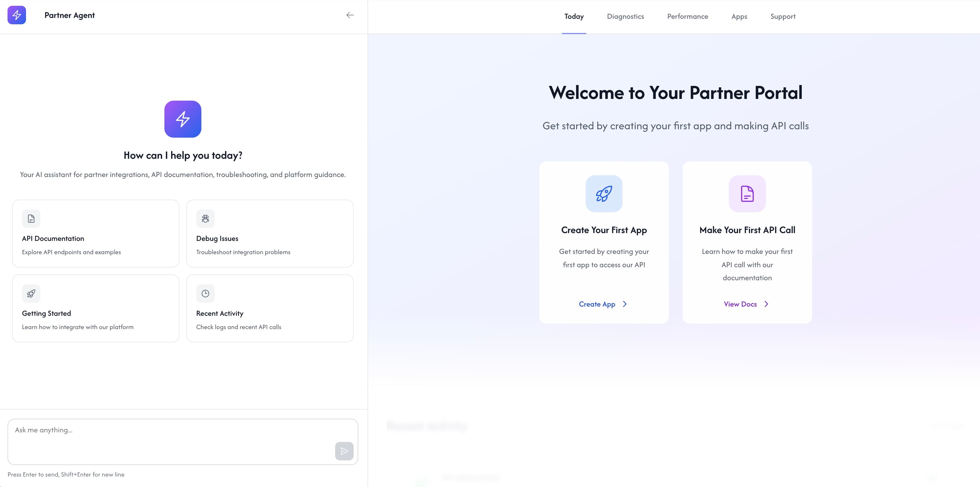The width and height of the screenshot is (980, 487).
Task: Open the Debug Issues quick action card
Action: tap(270, 233)
